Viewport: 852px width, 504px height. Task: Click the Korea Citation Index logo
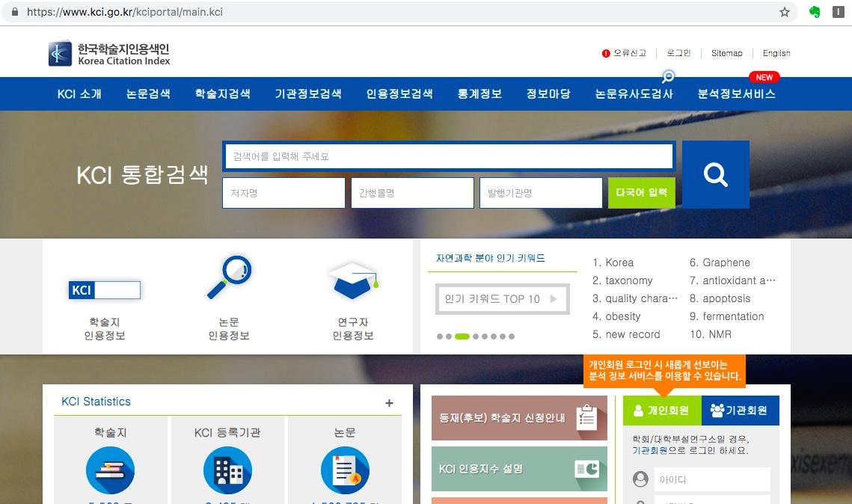[x=109, y=54]
